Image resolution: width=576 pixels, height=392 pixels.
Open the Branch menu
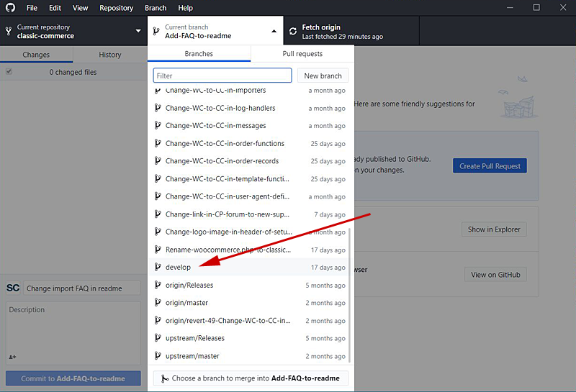point(156,8)
